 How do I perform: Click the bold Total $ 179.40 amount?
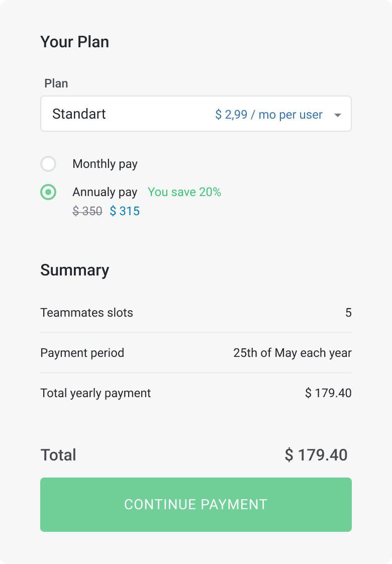316,454
